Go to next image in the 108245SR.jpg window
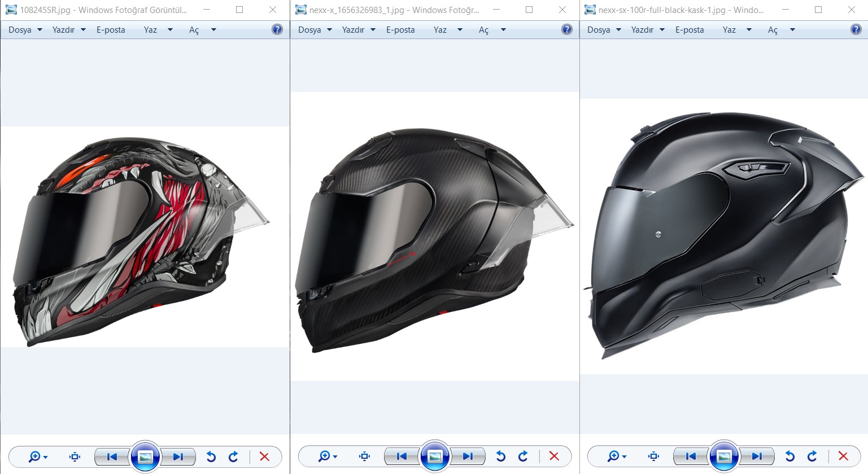The width and height of the screenshot is (868, 474). [178, 457]
